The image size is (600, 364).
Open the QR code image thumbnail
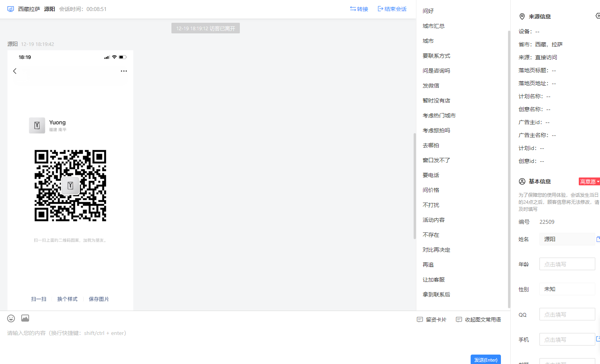(x=70, y=185)
